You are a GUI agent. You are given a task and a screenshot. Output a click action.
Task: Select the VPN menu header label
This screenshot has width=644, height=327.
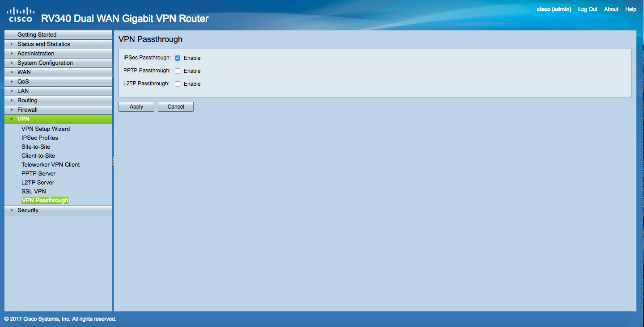(x=23, y=119)
